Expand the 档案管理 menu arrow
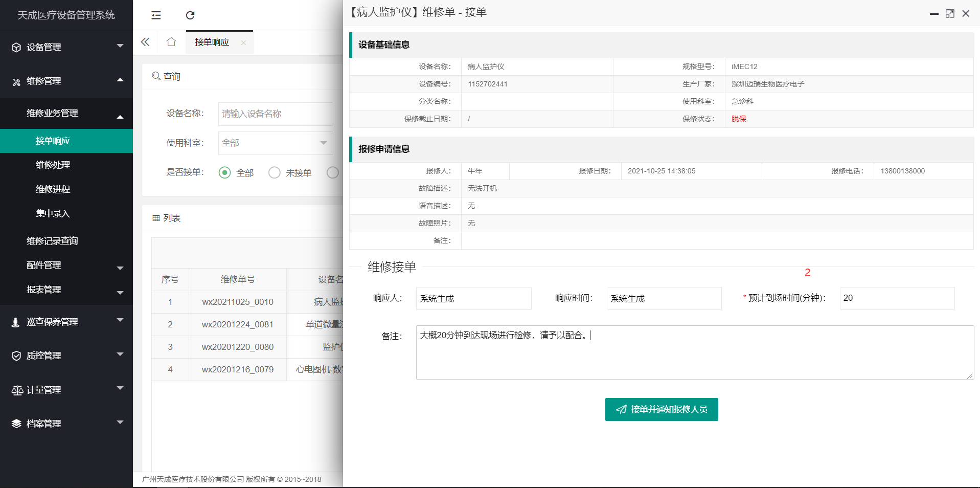The image size is (980, 488). (x=120, y=422)
